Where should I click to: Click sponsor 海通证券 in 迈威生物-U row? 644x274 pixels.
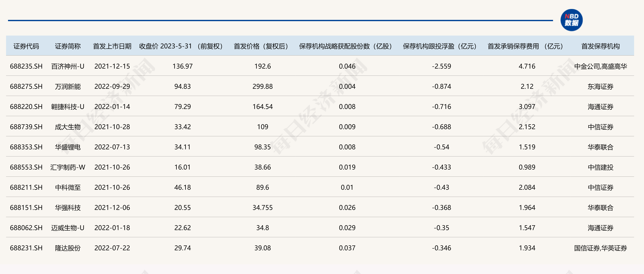point(601,228)
